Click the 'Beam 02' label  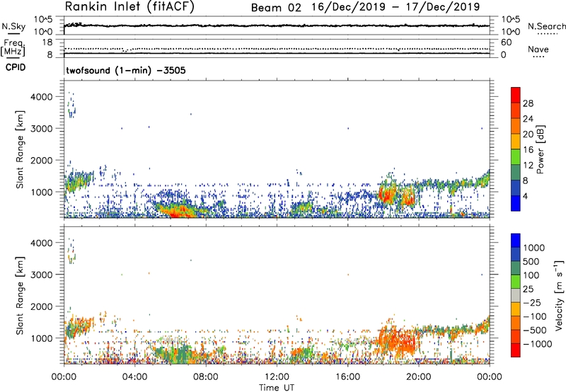pos(276,7)
